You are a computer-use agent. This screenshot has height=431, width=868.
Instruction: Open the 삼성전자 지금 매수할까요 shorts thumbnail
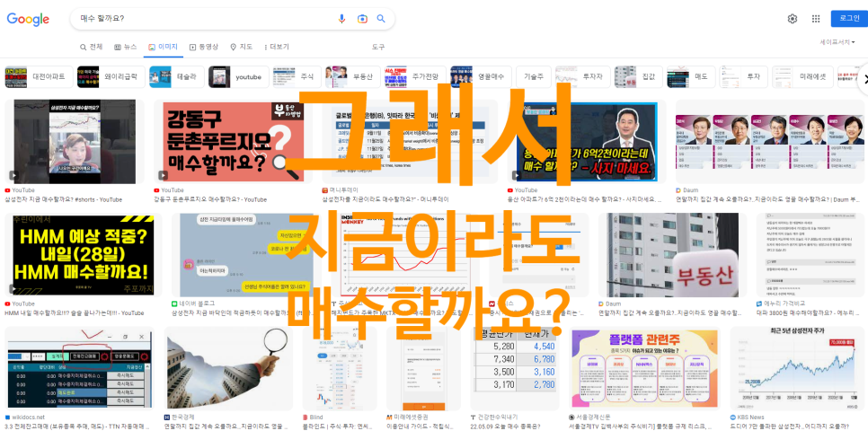coord(75,142)
